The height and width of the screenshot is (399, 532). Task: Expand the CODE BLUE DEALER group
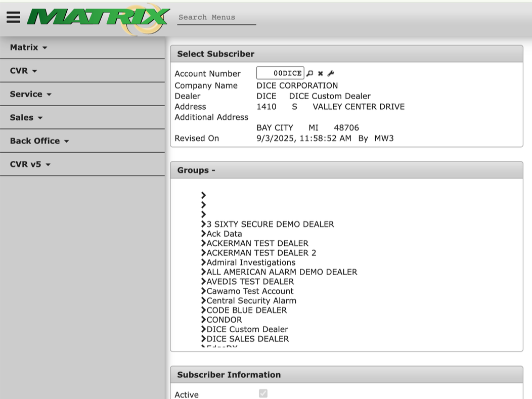204,310
